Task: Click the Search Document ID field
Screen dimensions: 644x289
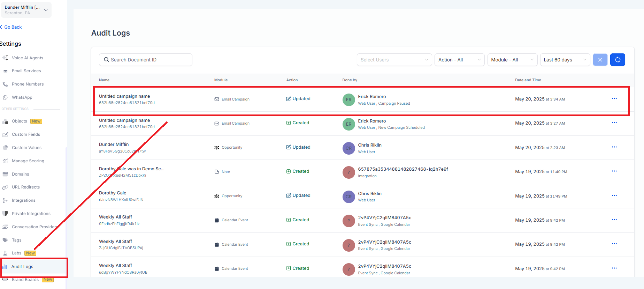Action: (146, 60)
